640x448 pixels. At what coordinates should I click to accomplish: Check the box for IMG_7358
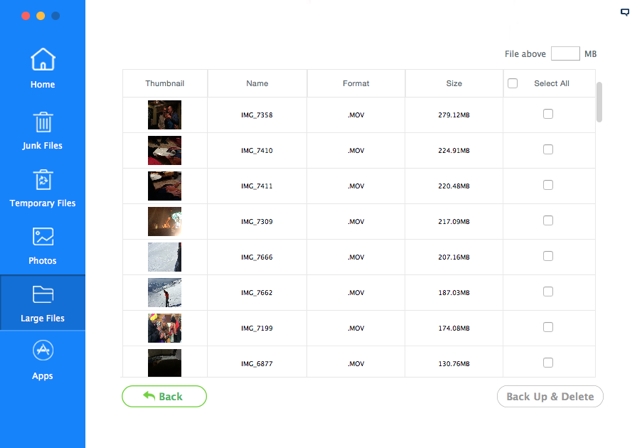pyautogui.click(x=548, y=114)
